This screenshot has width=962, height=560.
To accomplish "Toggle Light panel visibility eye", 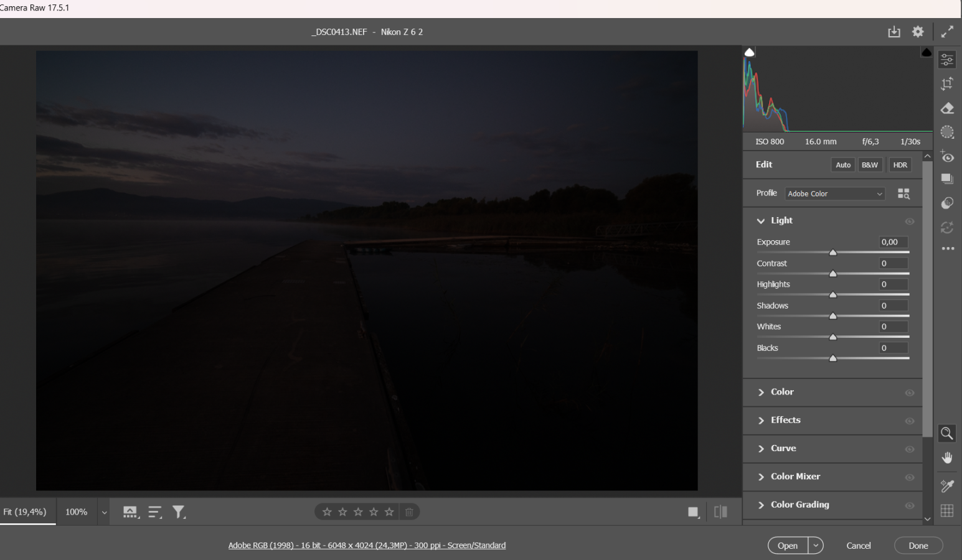I will point(909,221).
